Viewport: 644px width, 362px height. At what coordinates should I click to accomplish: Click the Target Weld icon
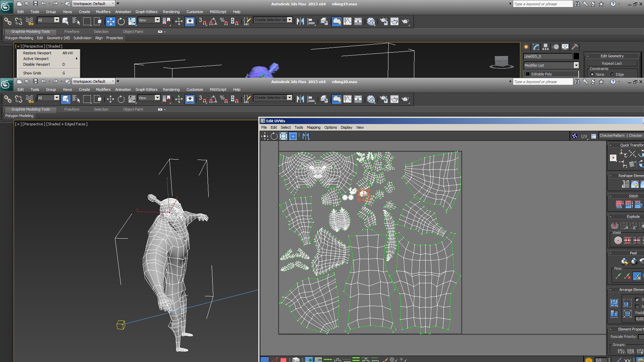pyautogui.click(x=618, y=240)
